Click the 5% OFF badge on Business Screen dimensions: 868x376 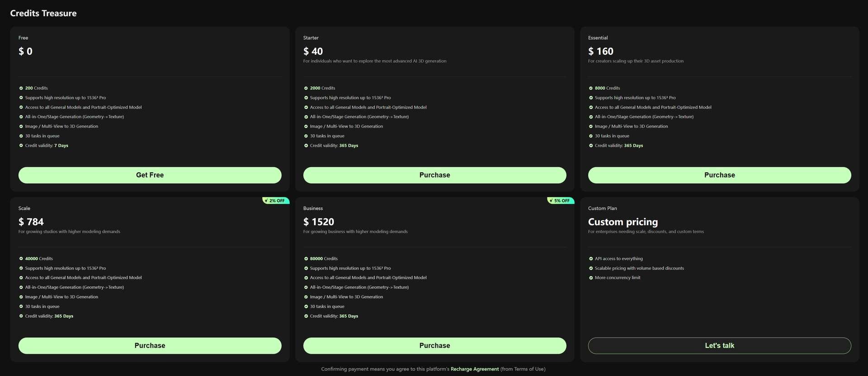[x=560, y=201]
